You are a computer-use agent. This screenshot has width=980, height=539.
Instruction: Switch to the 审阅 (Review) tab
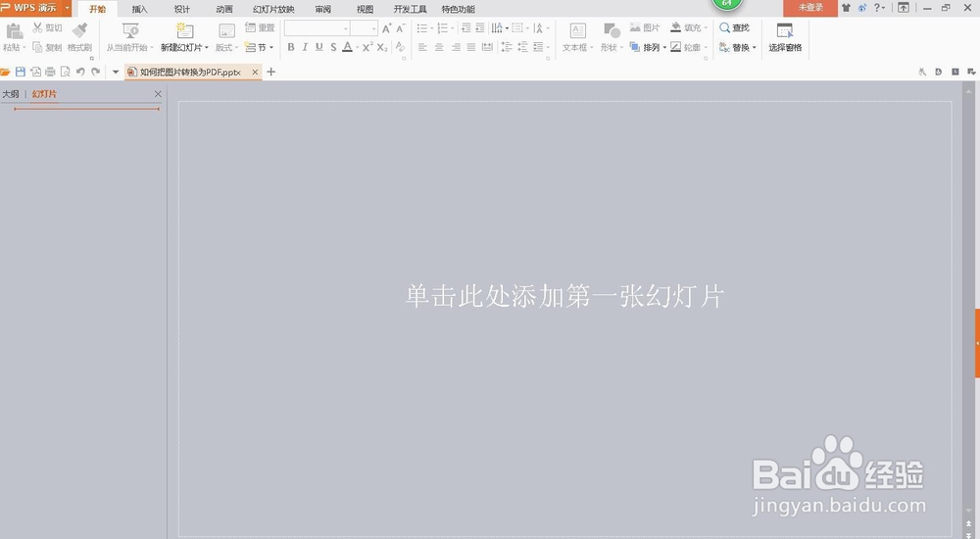[323, 9]
